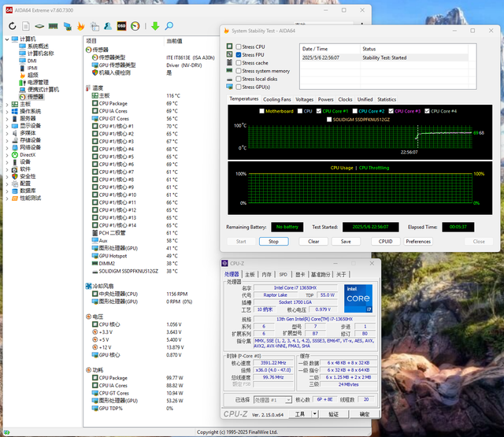Viewport: 504px width, 437px height.
Task: Click the user silhouette icon in AIDA64 toolbar
Action: [x=108, y=26]
